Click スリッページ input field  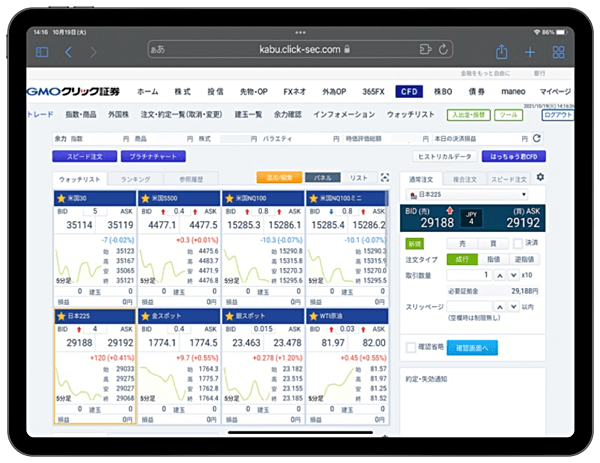point(470,307)
